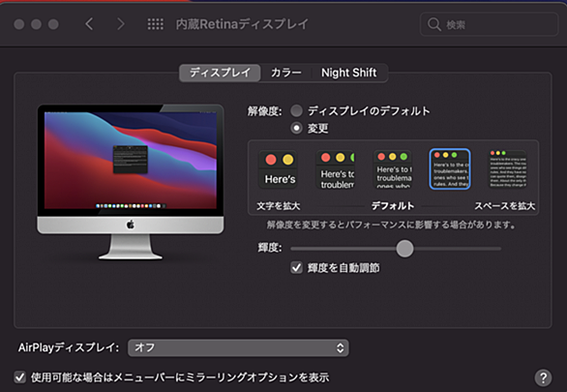
Task: Choose the highlighted fourth resolution thumbnail
Action: click(x=450, y=168)
